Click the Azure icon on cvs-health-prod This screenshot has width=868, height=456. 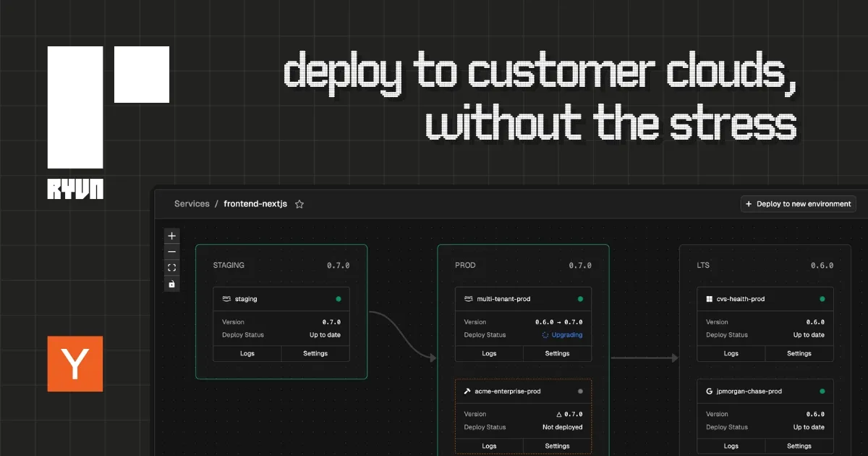coord(710,298)
